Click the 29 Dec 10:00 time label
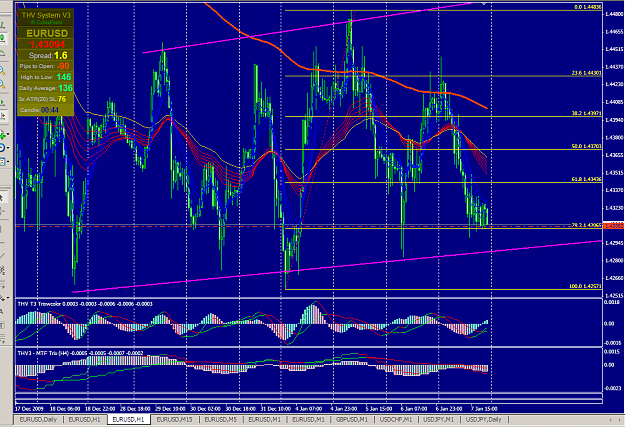 pos(170,409)
